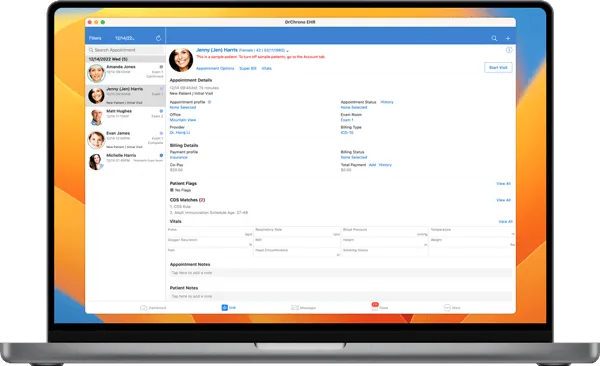
Task: Change the Office Mountain View value
Action: (183, 120)
